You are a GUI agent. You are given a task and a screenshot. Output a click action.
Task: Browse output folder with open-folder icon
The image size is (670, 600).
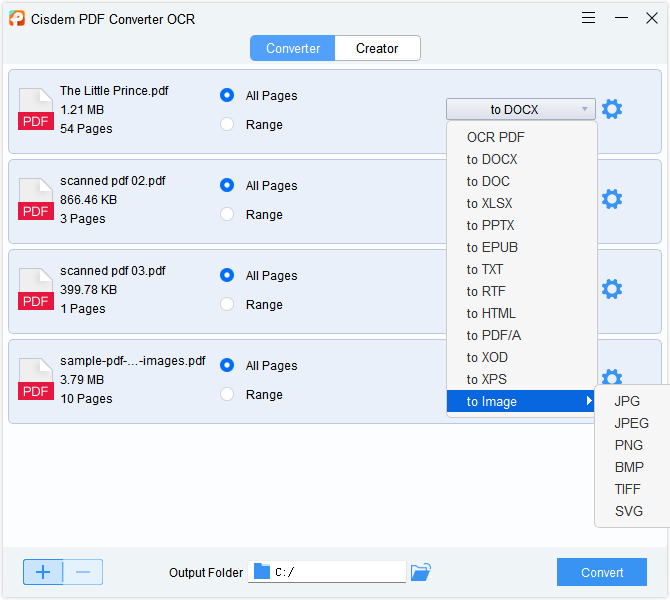tap(421, 572)
